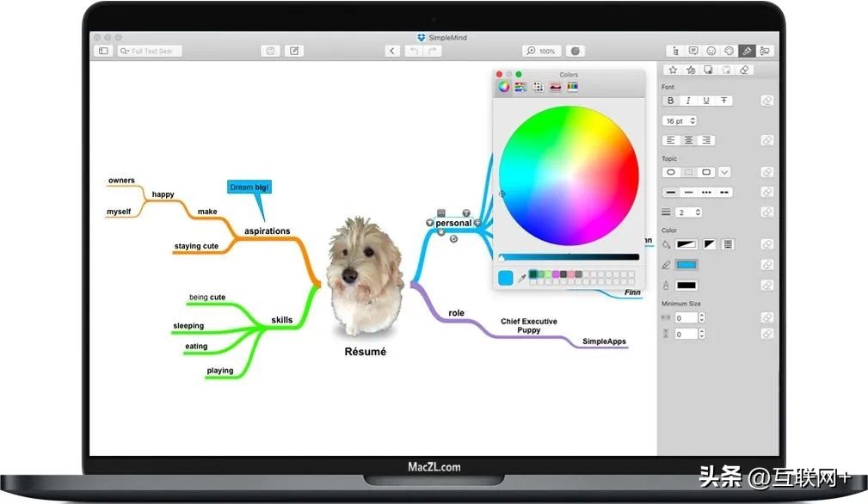This screenshot has height=504, width=868.
Task: Switch to color wheel picker tab
Action: pyautogui.click(x=503, y=87)
